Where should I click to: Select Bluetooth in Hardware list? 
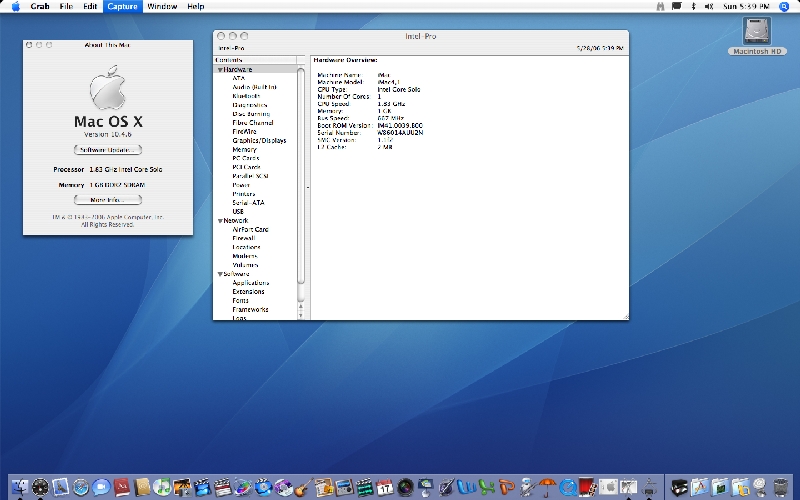(x=246, y=96)
